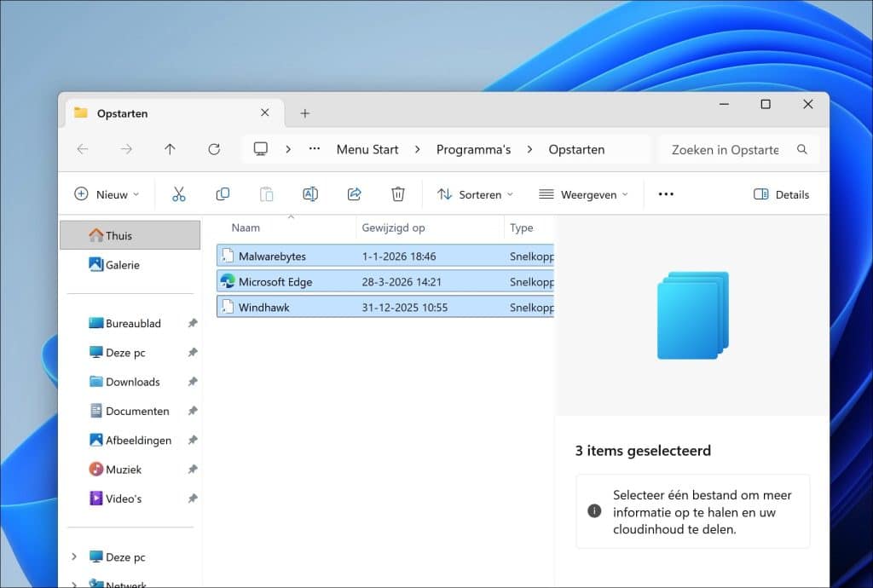Open the Weergeven dropdown

tap(585, 193)
